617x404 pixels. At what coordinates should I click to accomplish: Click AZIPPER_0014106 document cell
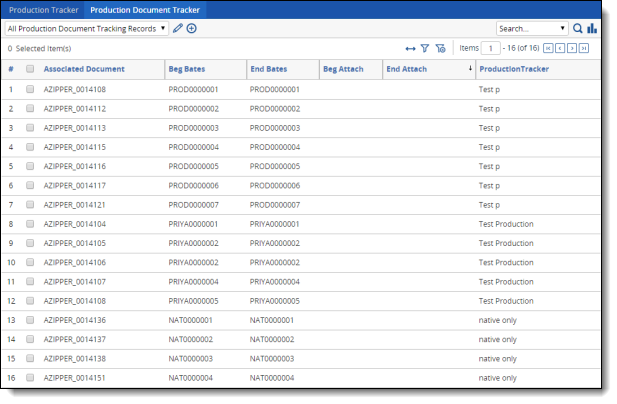[75, 262]
